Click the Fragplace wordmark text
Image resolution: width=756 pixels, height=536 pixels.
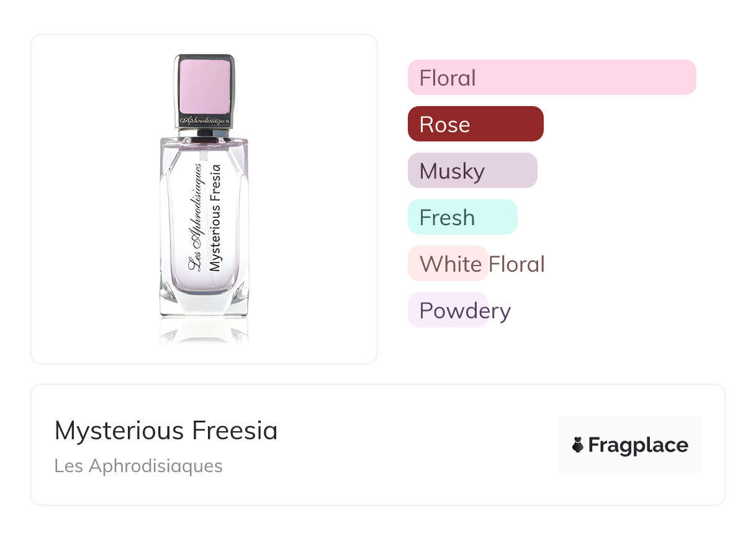pos(638,445)
